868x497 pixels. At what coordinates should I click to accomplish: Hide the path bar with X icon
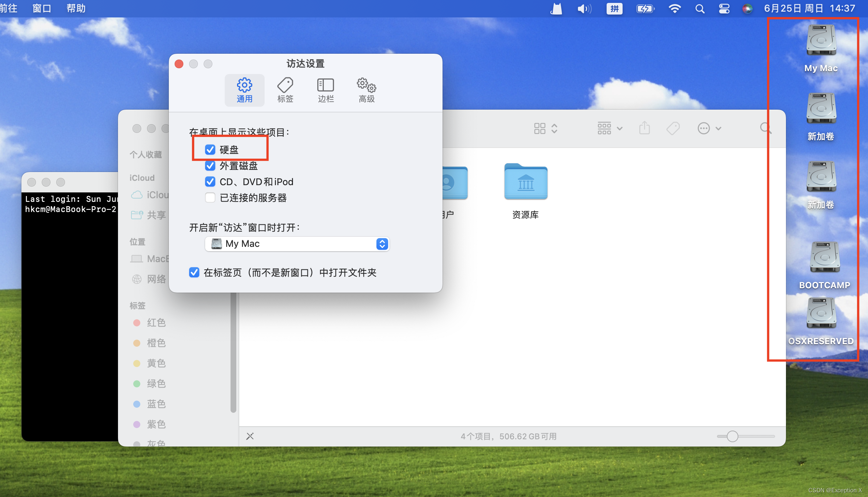tap(250, 436)
